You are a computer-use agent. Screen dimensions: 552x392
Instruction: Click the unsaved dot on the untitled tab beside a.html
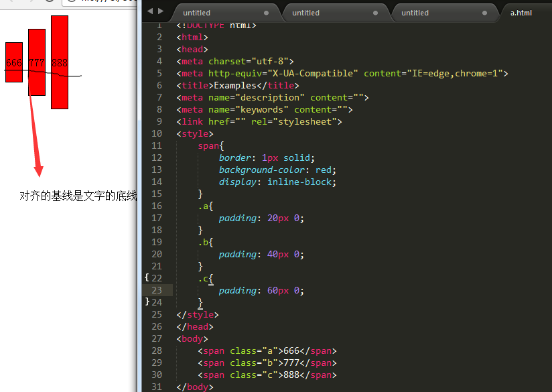484,13
